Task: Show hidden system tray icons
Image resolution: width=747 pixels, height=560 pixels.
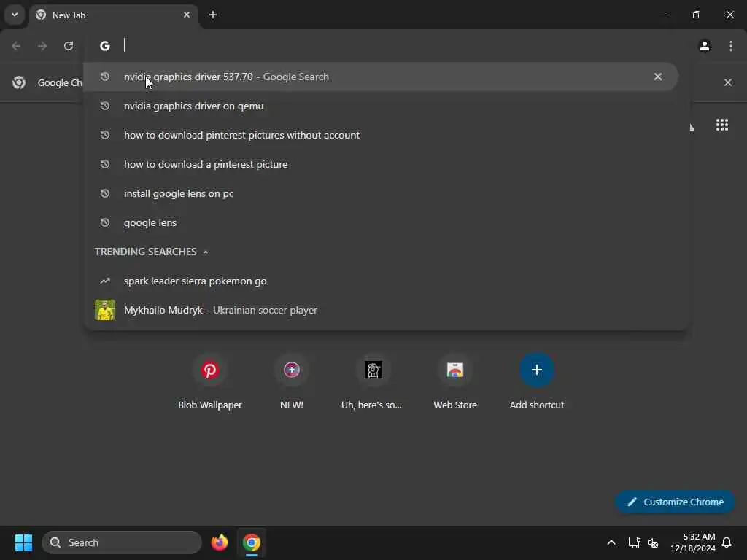Action: coord(611,542)
